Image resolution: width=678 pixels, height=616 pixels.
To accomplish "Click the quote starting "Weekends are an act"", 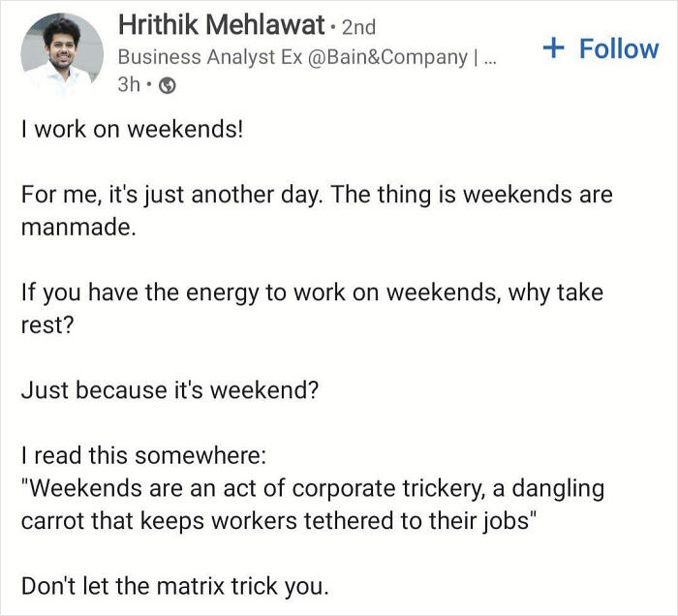I will 312,489.
